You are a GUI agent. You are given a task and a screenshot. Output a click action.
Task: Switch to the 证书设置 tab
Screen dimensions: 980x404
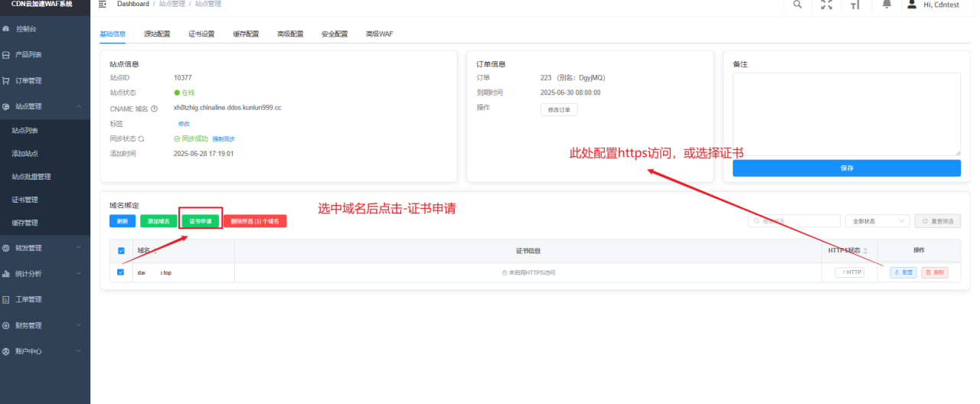201,34
